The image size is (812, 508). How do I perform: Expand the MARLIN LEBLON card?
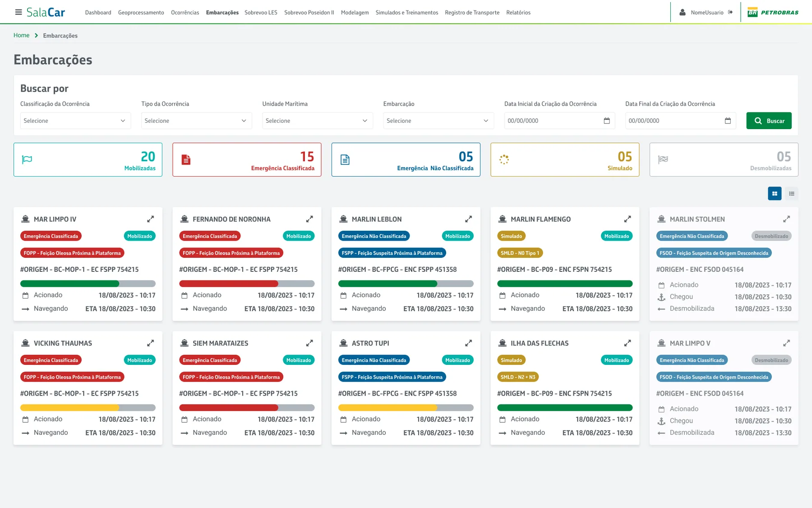coord(469,219)
